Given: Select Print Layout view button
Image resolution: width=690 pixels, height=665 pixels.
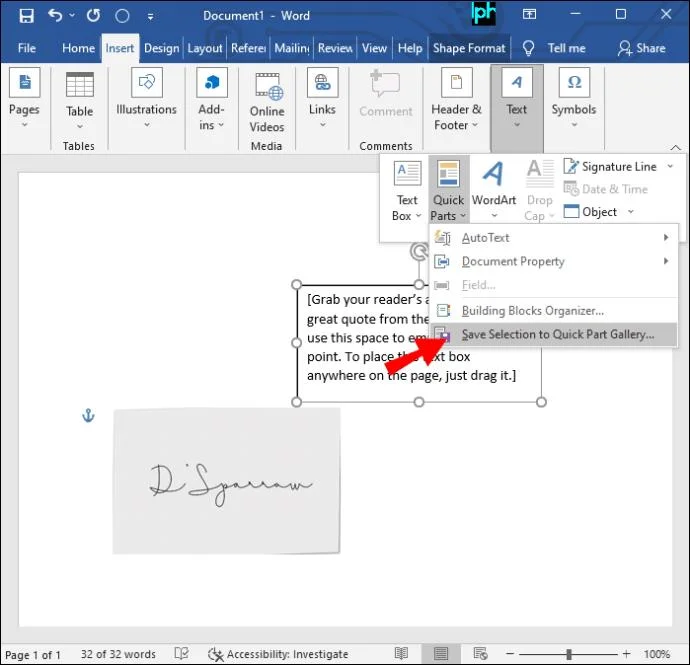Looking at the screenshot, I should [440, 654].
